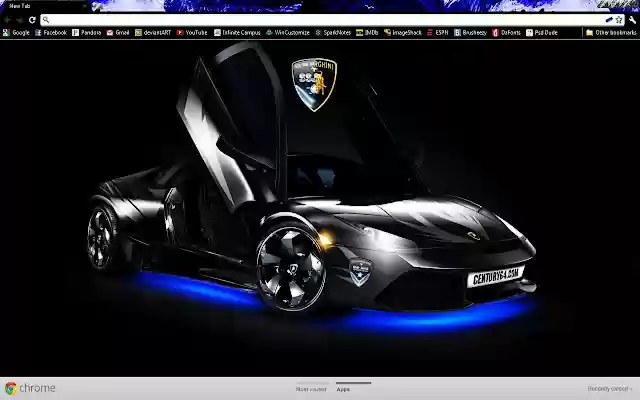Click the browser forward arrow
The image size is (640, 400).
click(x=20, y=20)
